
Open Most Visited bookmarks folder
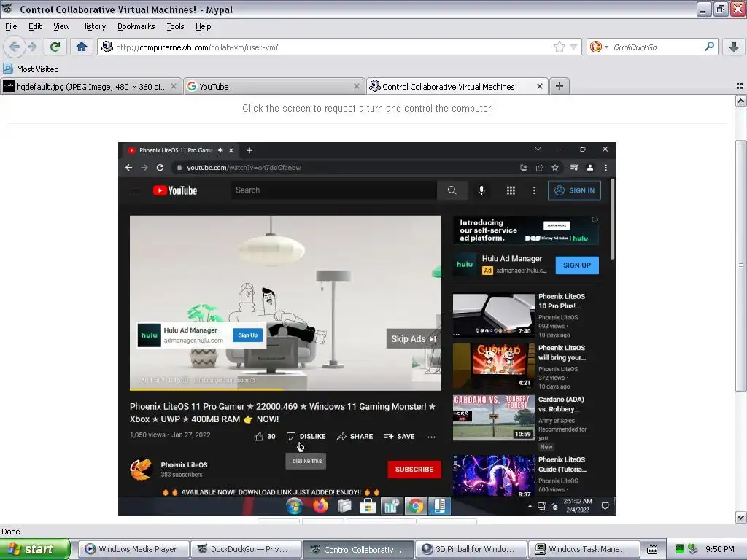[31, 69]
